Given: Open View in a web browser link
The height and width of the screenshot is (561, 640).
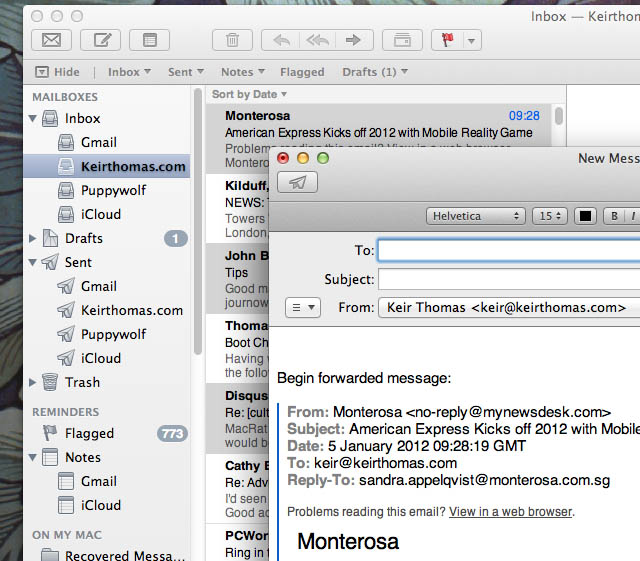Looking at the screenshot, I should click(510, 512).
